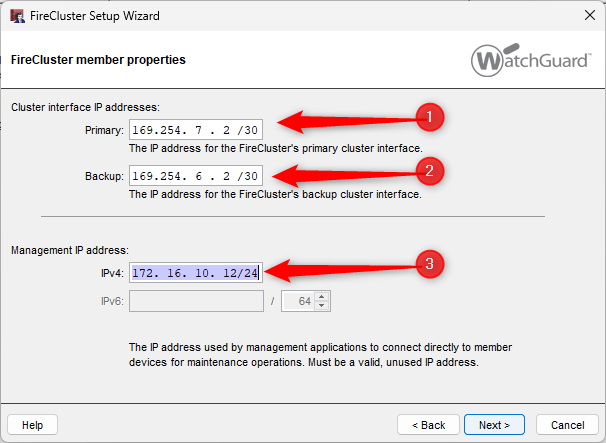Image resolution: width=606 pixels, height=443 pixels.
Task: Select the IPv6 address input box
Action: pyautogui.click(x=196, y=301)
